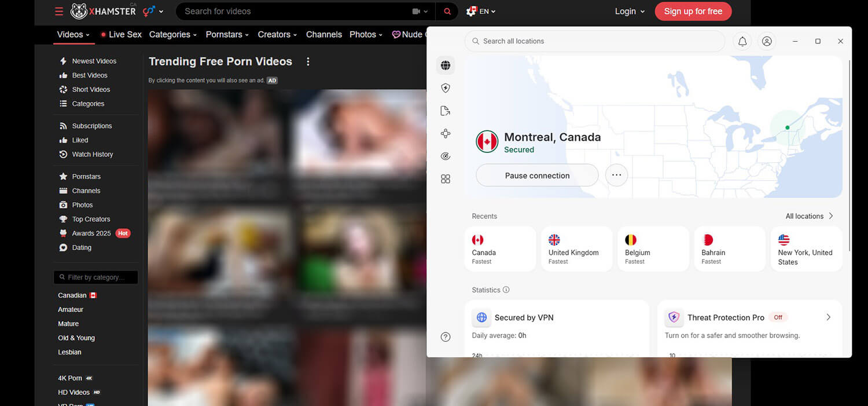Open the file-sharing panel icon in NordVPN
The width and height of the screenshot is (868, 406).
446,110
